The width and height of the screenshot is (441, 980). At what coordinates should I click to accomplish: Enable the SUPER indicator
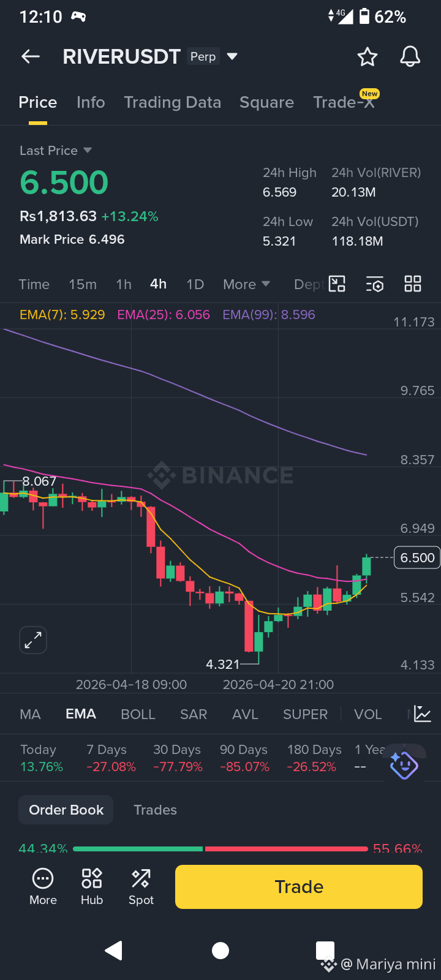(x=305, y=714)
